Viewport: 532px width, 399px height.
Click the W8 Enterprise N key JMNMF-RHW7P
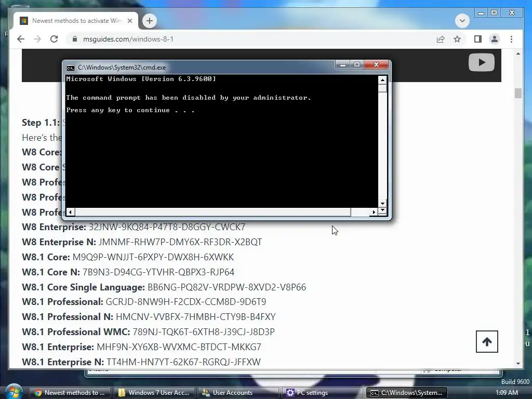coord(180,242)
